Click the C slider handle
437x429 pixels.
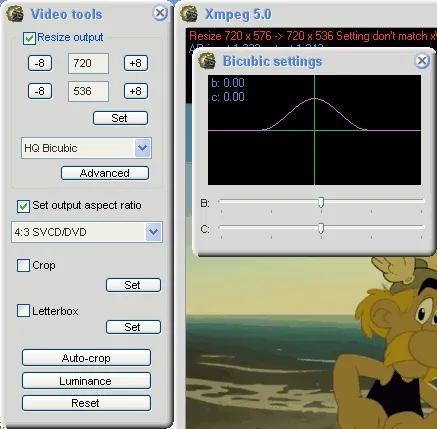point(321,228)
